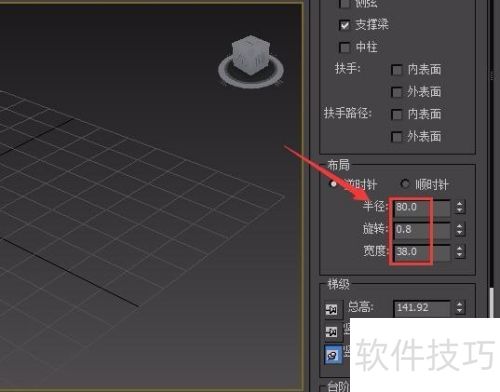Check 扶手 外表面 option
The width and height of the screenshot is (500, 392).
[x=396, y=92]
